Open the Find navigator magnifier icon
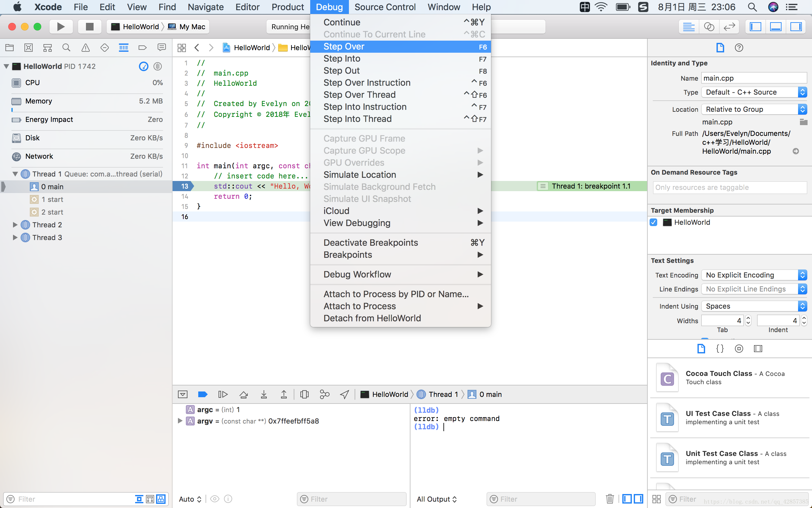Viewport: 812px width, 508px height. click(66, 48)
